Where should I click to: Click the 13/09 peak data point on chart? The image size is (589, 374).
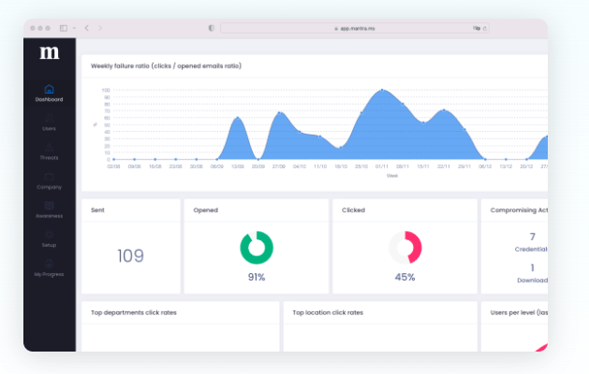[237, 118]
